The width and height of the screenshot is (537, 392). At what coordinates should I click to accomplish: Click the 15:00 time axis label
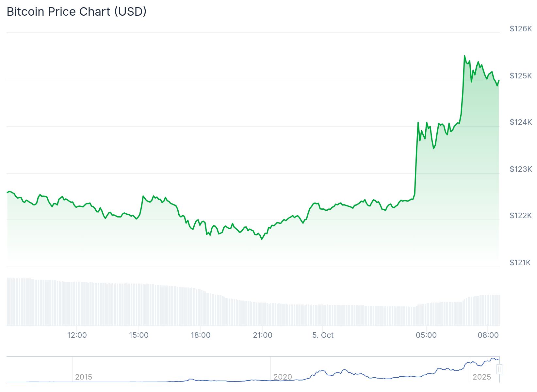[x=138, y=335]
